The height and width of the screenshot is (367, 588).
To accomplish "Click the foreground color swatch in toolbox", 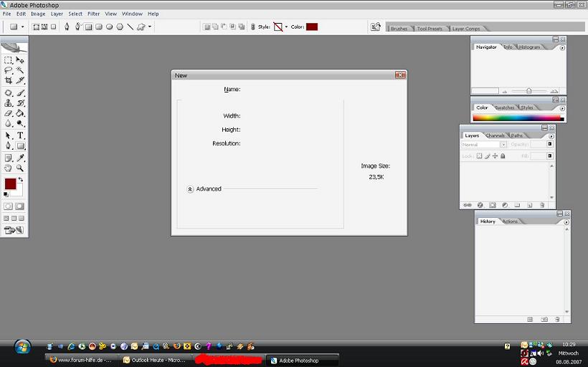I will (x=10, y=184).
